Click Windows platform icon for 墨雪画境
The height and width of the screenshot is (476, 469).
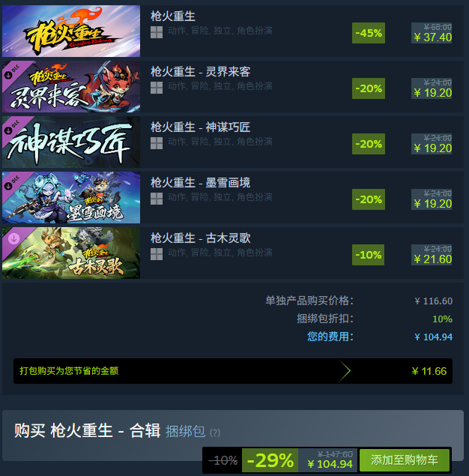coord(157,199)
